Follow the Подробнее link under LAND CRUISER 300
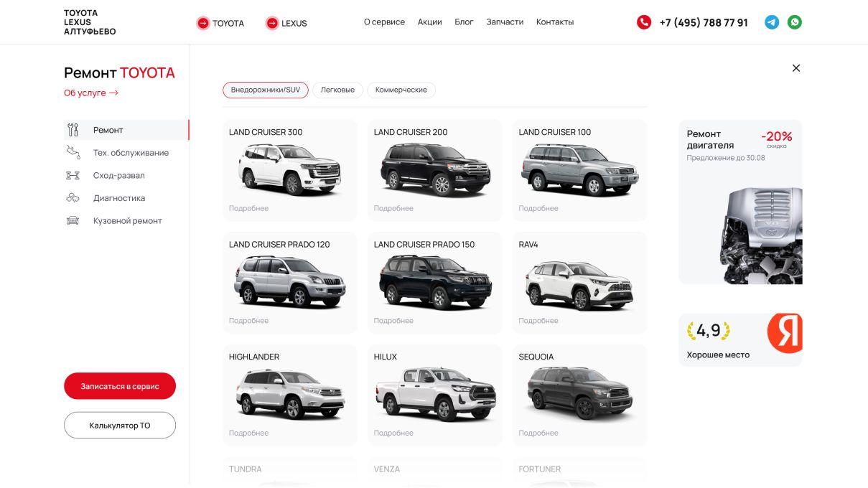The image size is (868, 488). [248, 208]
